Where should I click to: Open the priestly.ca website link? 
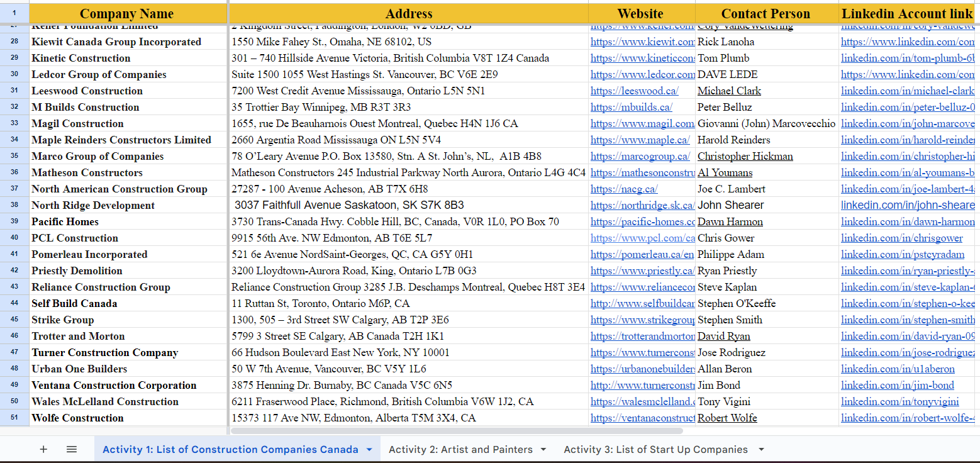coord(642,271)
